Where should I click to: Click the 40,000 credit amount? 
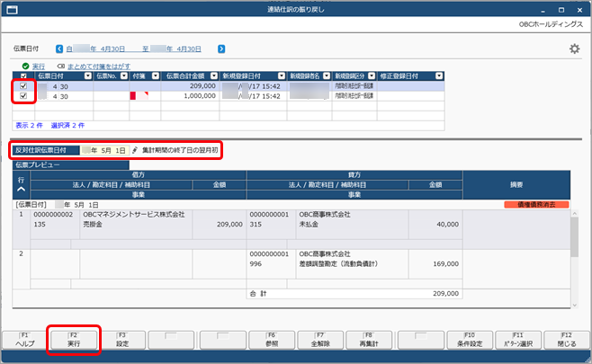447,224
